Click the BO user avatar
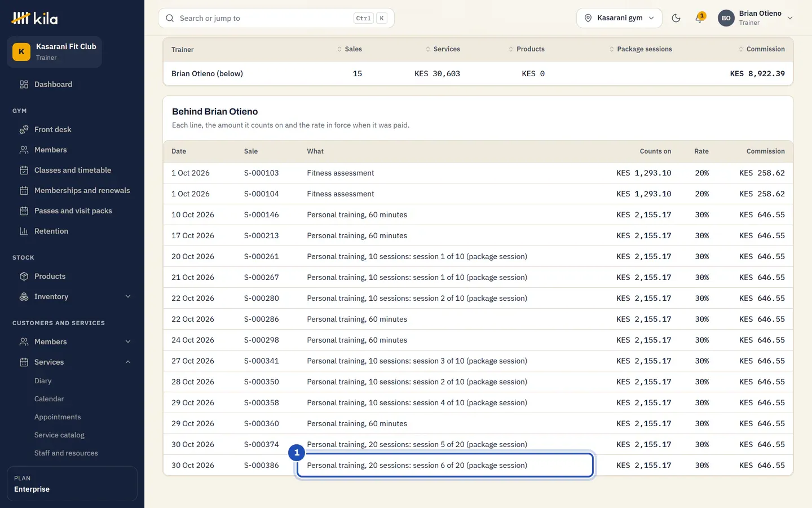This screenshot has width=812, height=508. [x=726, y=18]
